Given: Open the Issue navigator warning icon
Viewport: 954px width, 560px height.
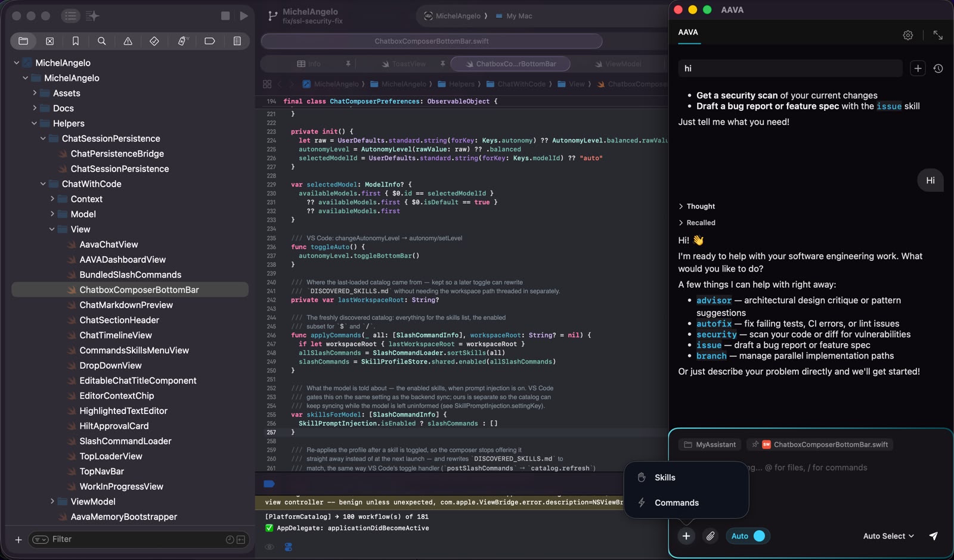Looking at the screenshot, I should pyautogui.click(x=128, y=41).
